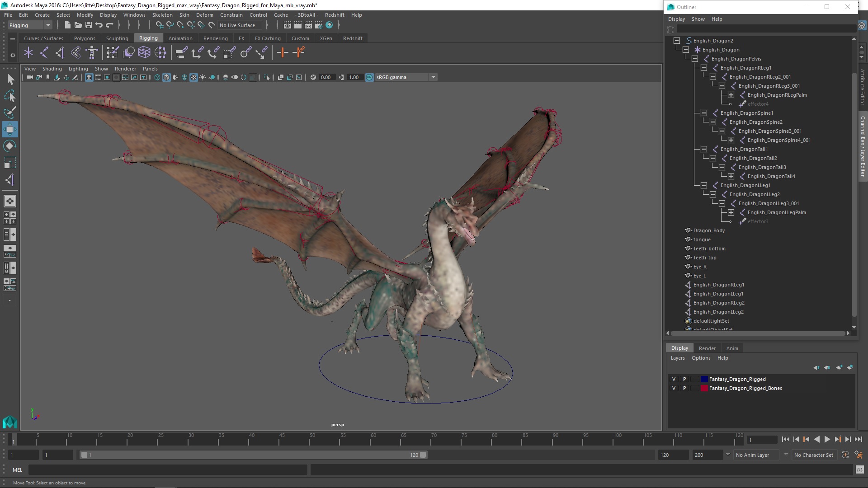Switch to the Polygons shelf tab

pos(85,38)
